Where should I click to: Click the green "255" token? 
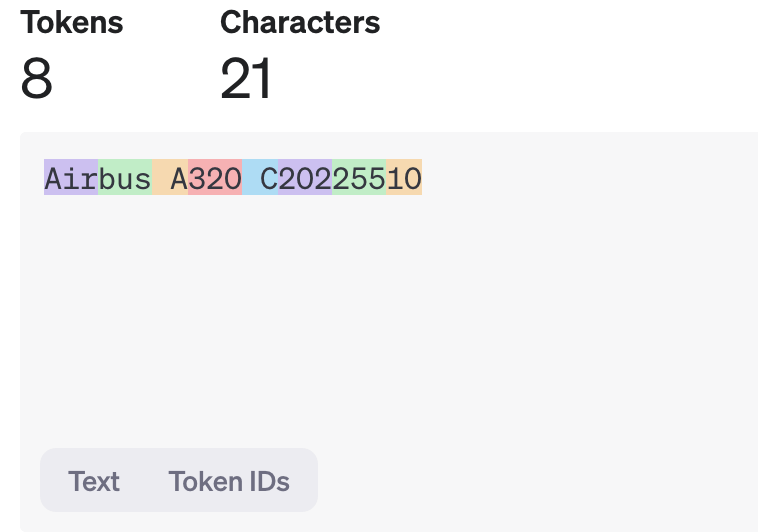359,178
